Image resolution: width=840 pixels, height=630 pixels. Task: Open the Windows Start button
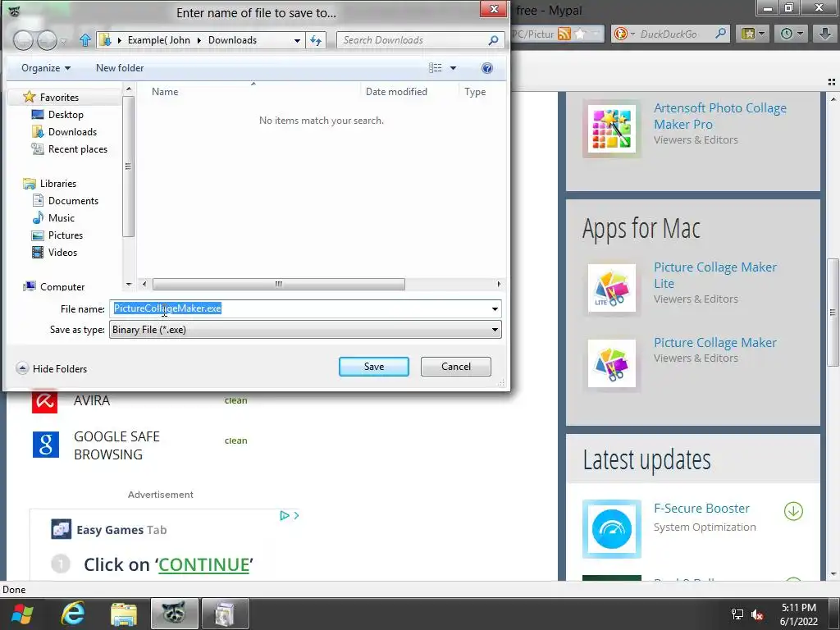(x=22, y=614)
